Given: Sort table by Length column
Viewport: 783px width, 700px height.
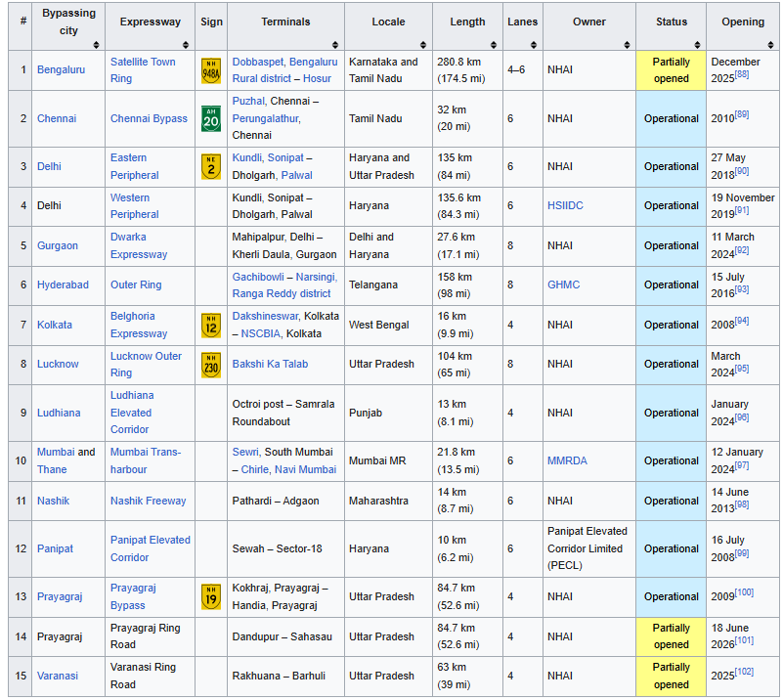Looking at the screenshot, I should [494, 45].
